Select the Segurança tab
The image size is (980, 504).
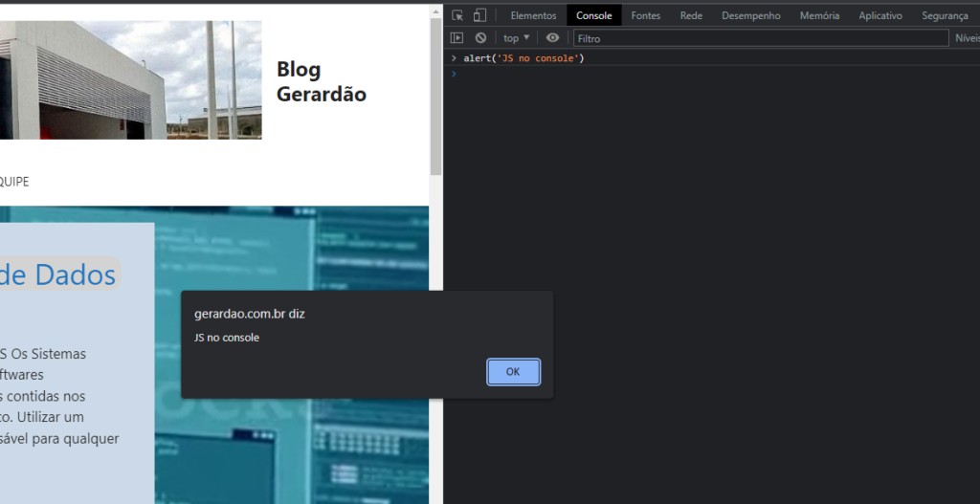pyautogui.click(x=945, y=15)
